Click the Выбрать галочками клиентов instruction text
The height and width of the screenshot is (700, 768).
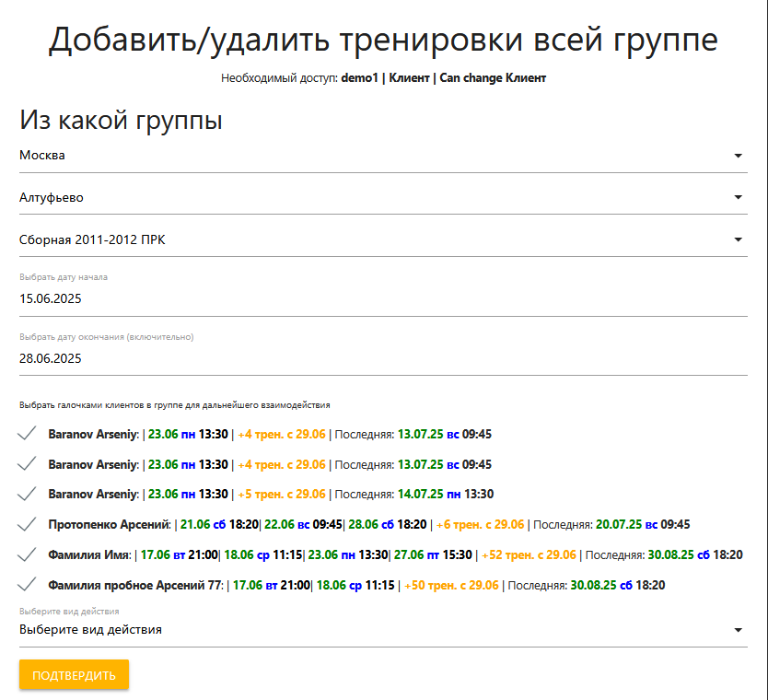[x=175, y=405]
